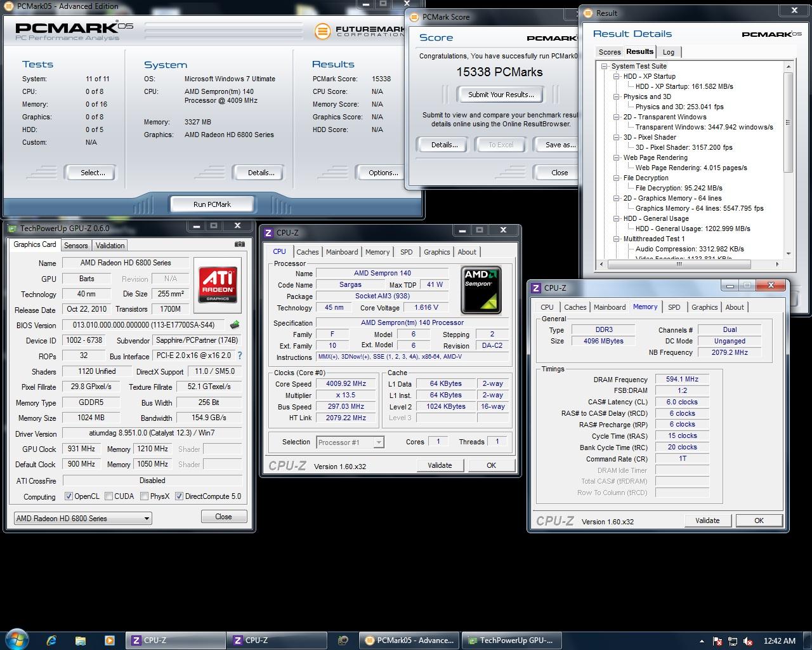
Task: Click the AMD Sempron logo in CPU-Z
Action: click(x=481, y=290)
